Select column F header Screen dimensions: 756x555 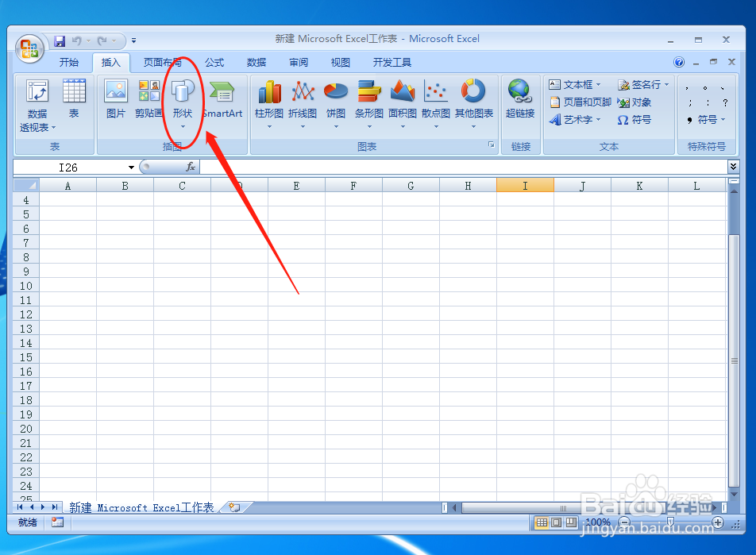pyautogui.click(x=353, y=185)
